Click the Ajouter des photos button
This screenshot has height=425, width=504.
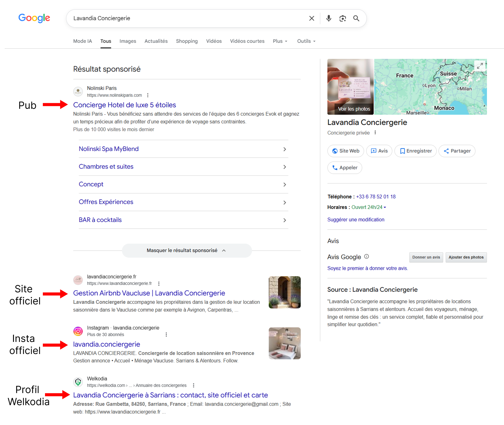(x=466, y=257)
